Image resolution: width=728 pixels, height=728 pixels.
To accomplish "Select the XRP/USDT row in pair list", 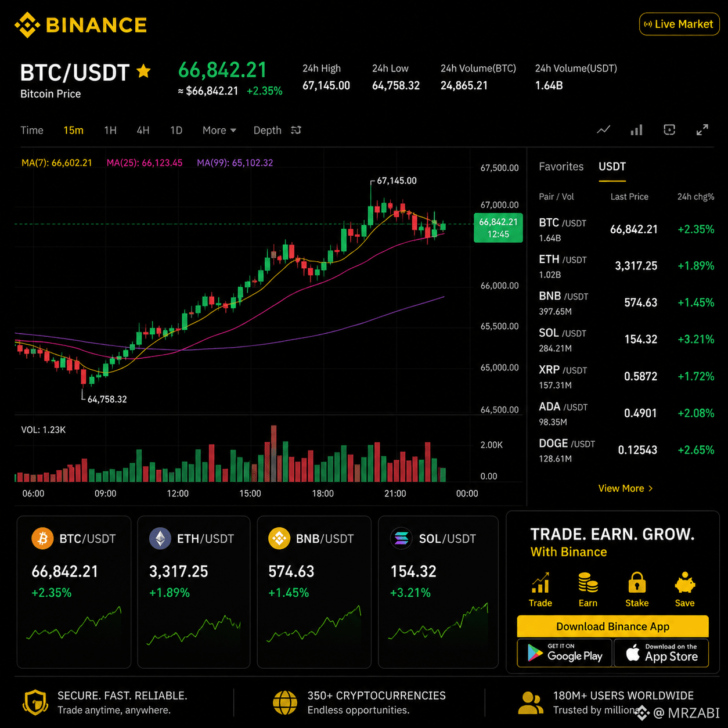I will [626, 376].
